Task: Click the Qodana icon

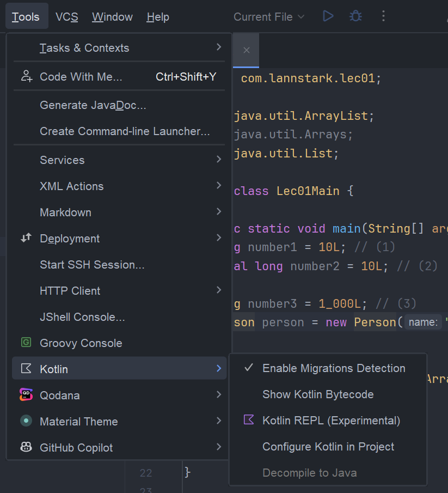Action: point(26,394)
